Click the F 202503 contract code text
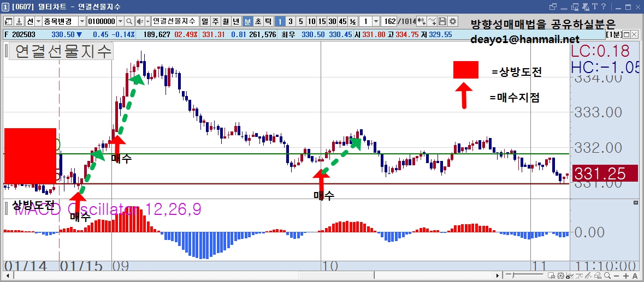The width and height of the screenshot is (644, 282). click(x=20, y=35)
